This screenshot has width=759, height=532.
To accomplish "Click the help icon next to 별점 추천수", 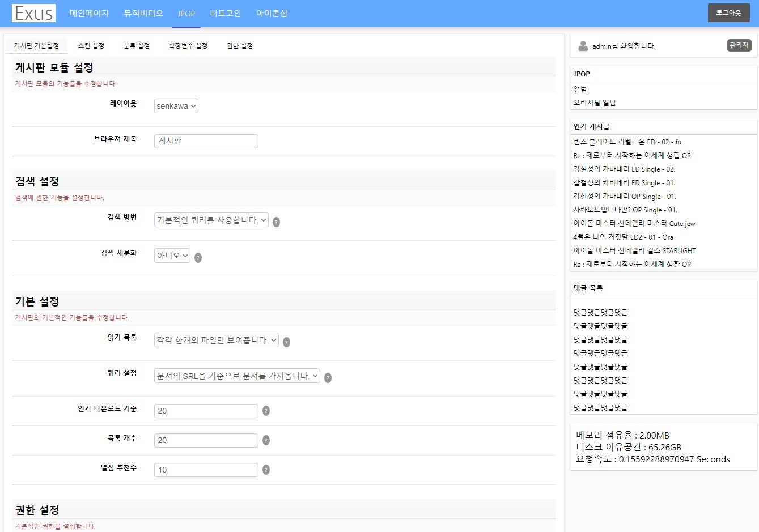I will [266, 470].
